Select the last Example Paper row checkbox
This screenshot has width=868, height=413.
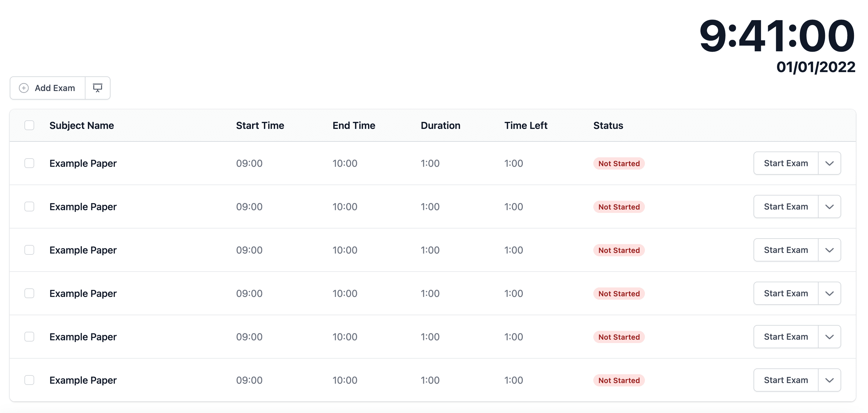pos(29,380)
